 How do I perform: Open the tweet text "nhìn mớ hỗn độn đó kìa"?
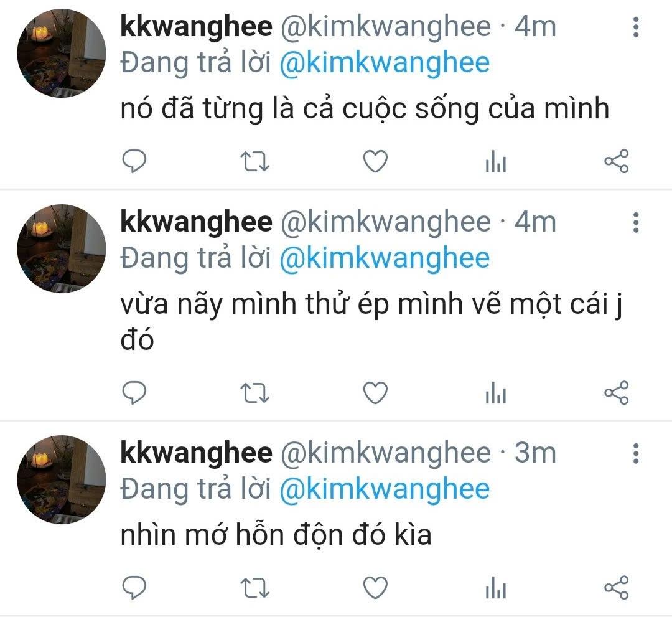pos(276,535)
